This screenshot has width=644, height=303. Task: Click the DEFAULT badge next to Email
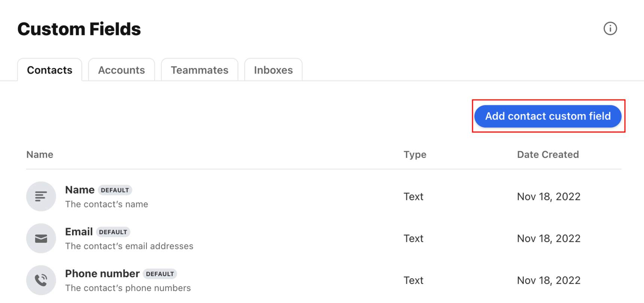click(x=113, y=232)
